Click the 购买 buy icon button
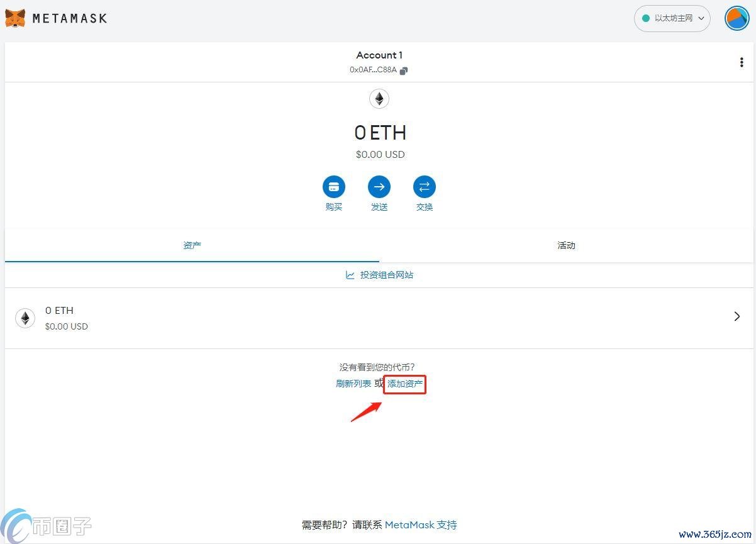The width and height of the screenshot is (756, 544). tap(334, 187)
